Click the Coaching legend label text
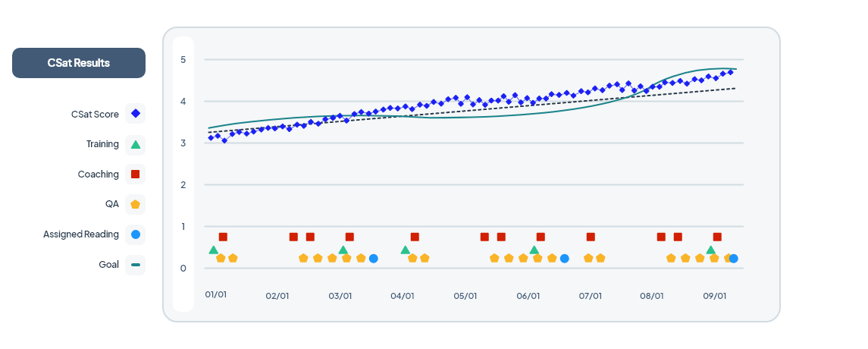This screenshot has width=868, height=349. coord(98,174)
